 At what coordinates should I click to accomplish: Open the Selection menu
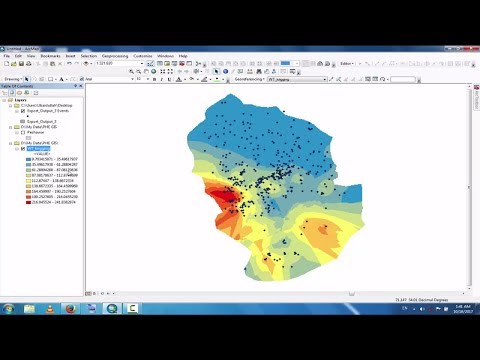[x=89, y=56]
